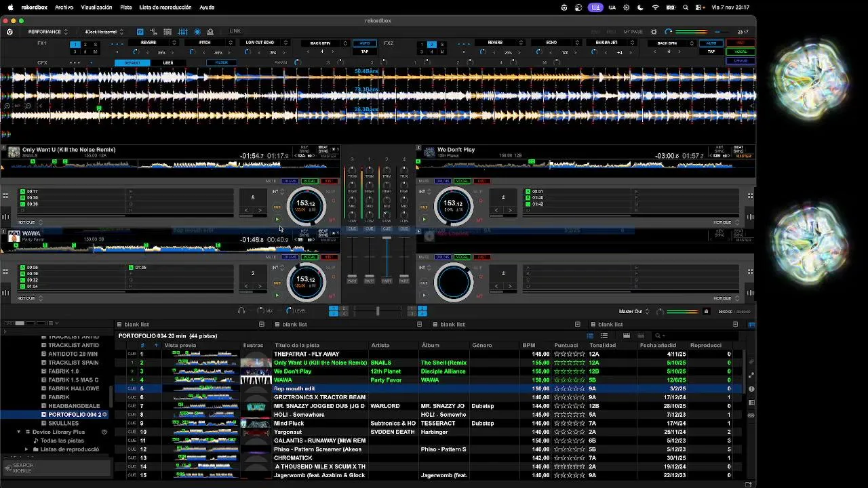Open macOS Control Center icon
The image size is (868, 488).
pos(699,7)
